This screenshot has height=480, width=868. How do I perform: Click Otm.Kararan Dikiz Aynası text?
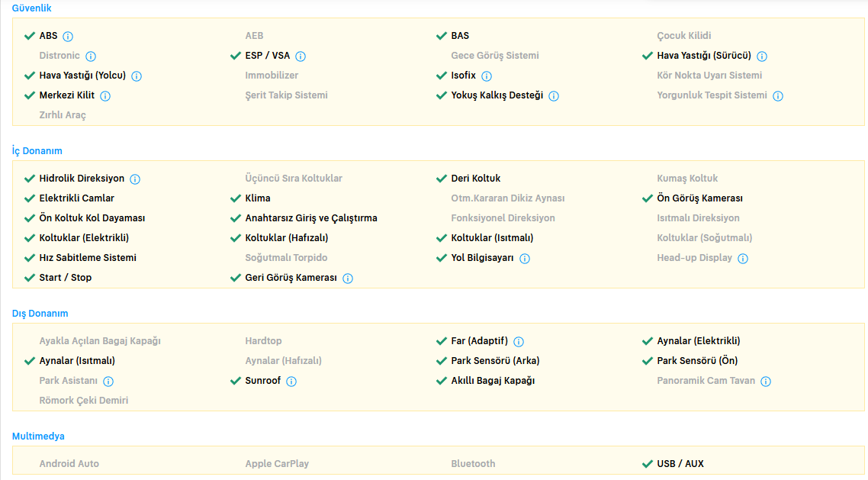(x=508, y=198)
